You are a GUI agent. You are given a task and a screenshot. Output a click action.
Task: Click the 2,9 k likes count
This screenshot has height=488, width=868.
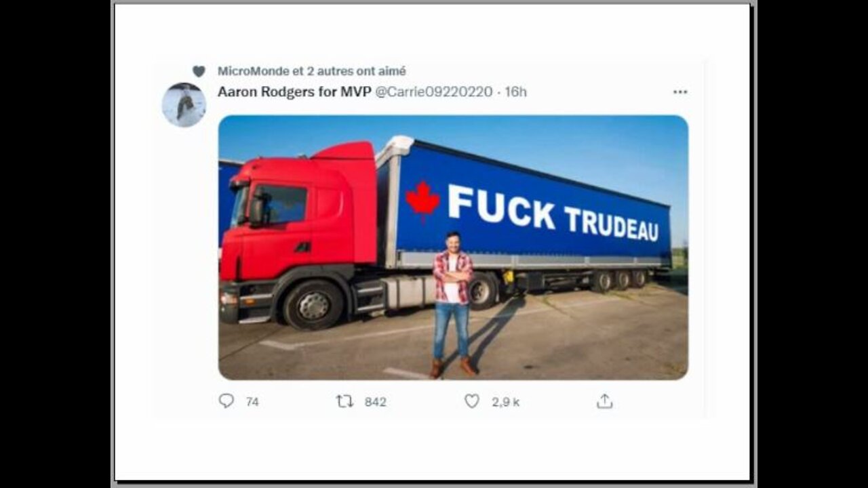click(x=505, y=402)
